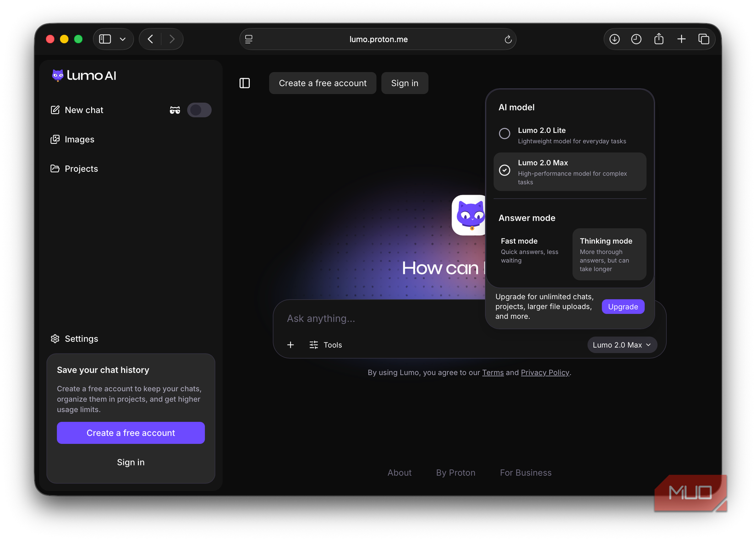
Task: Select the Lumo 2.0 Max model option
Action: click(x=570, y=172)
